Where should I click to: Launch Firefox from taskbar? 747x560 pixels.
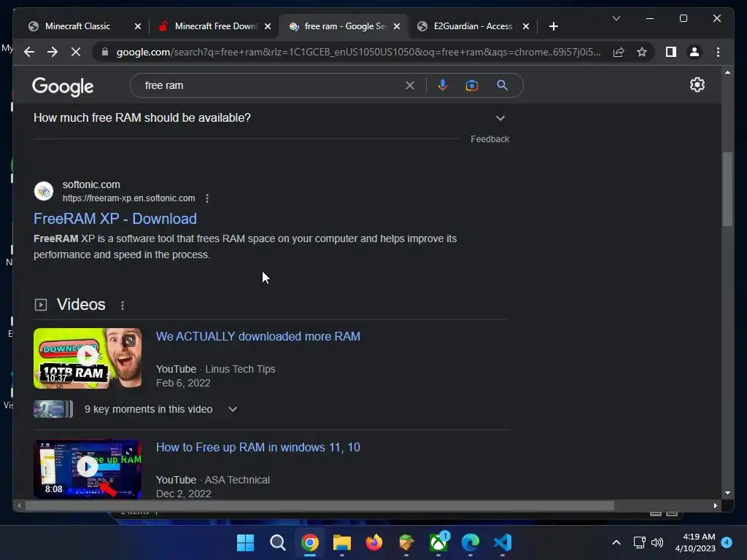[374, 542]
